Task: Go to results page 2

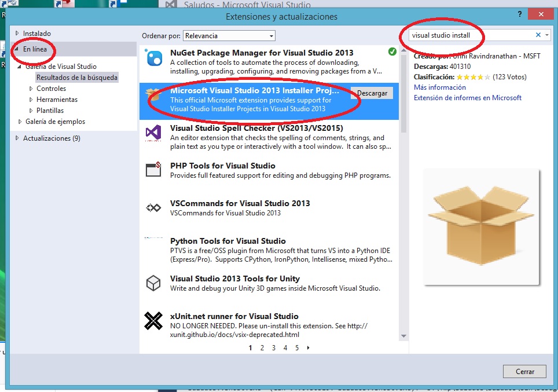Action: coord(262,348)
